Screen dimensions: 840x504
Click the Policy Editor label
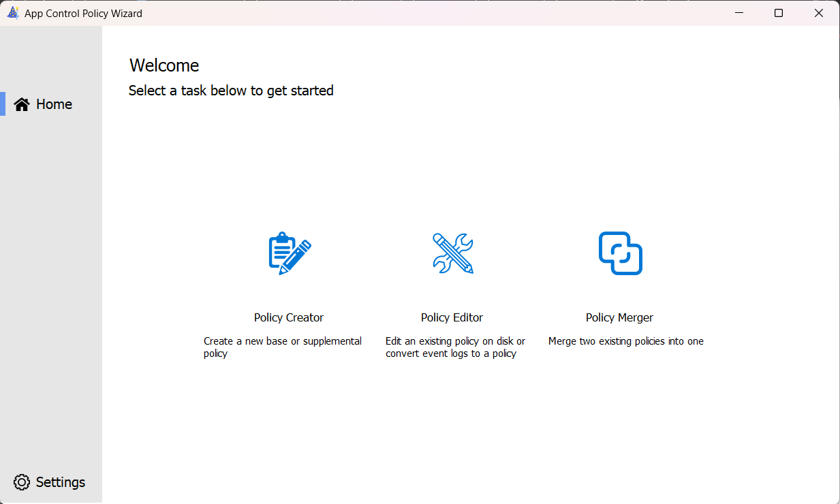(452, 317)
